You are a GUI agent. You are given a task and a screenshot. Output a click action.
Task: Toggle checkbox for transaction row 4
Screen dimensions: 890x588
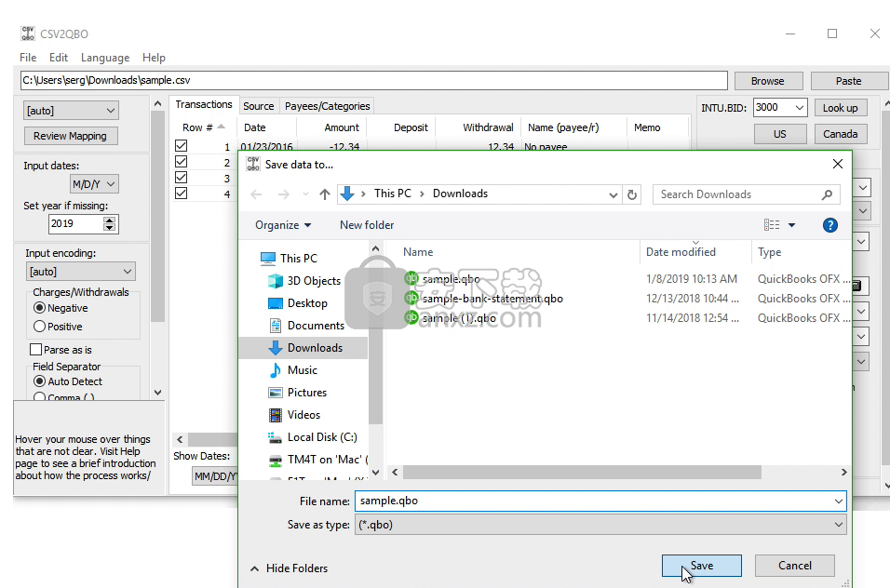pos(181,194)
